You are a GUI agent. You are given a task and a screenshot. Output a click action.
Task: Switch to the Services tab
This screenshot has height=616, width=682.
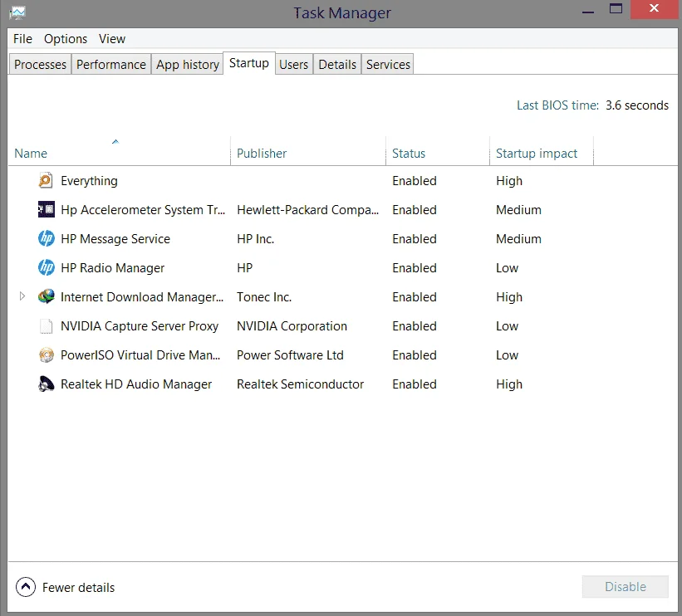point(388,64)
